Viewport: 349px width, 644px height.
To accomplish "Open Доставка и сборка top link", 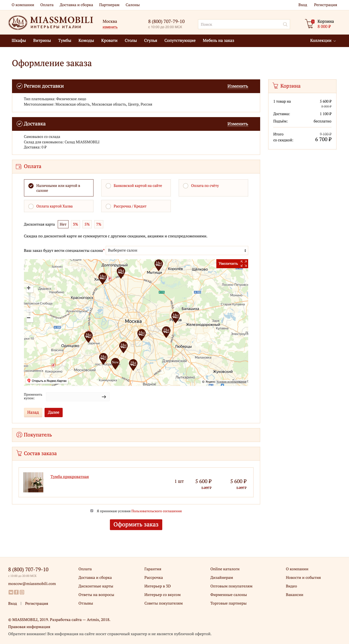I will 76,5.
